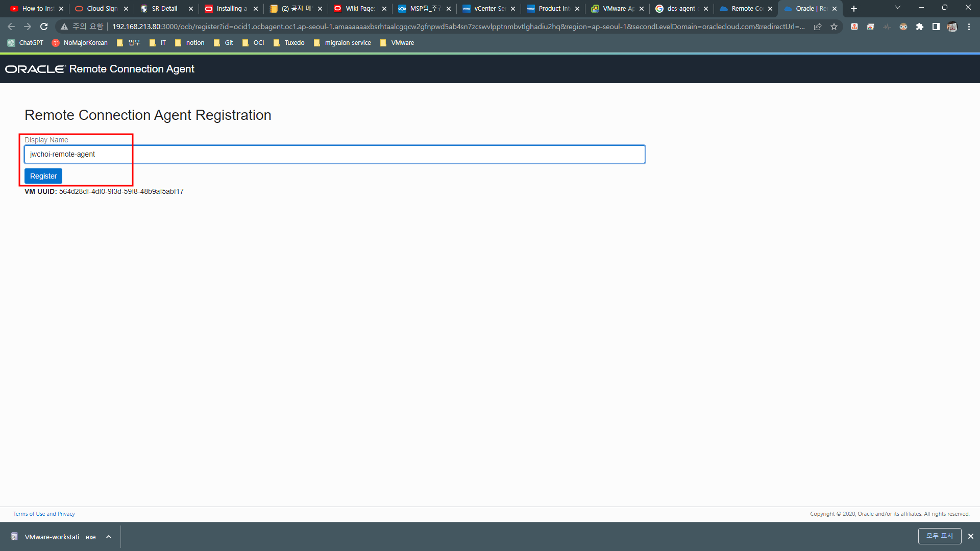Open the Chrome three-dot menu
The height and width of the screenshot is (551, 980).
pos(969,27)
